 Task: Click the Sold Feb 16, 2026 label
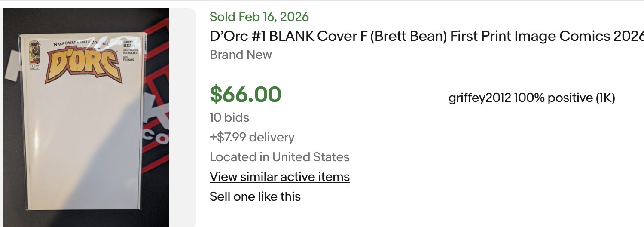(x=259, y=17)
